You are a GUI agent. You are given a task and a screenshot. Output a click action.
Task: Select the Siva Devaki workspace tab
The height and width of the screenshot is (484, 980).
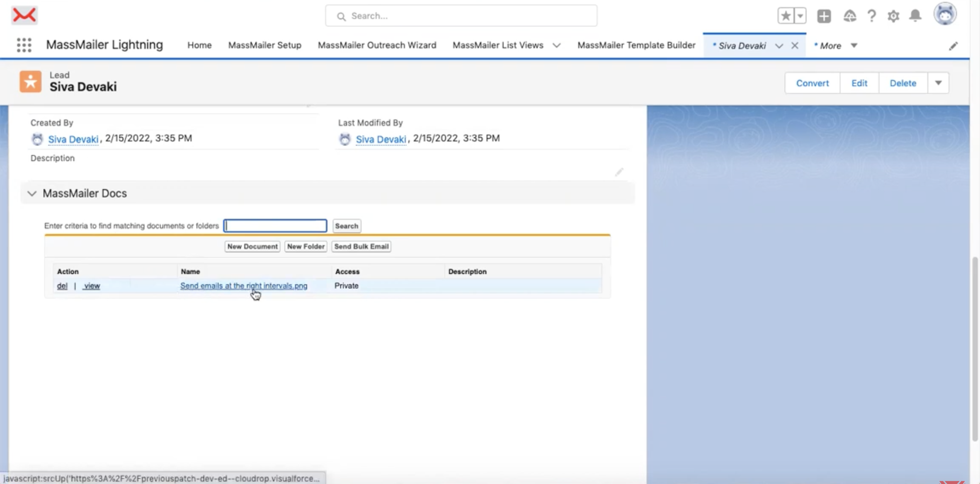(742, 46)
